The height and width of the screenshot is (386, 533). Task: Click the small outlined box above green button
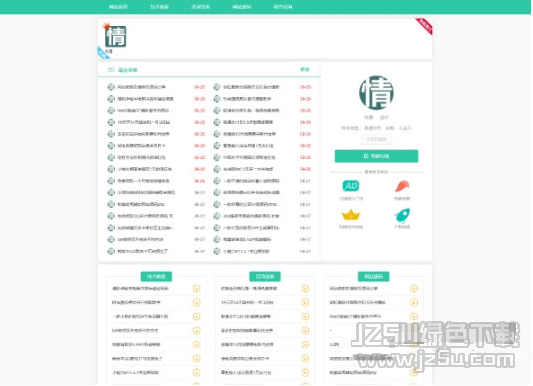(x=376, y=139)
